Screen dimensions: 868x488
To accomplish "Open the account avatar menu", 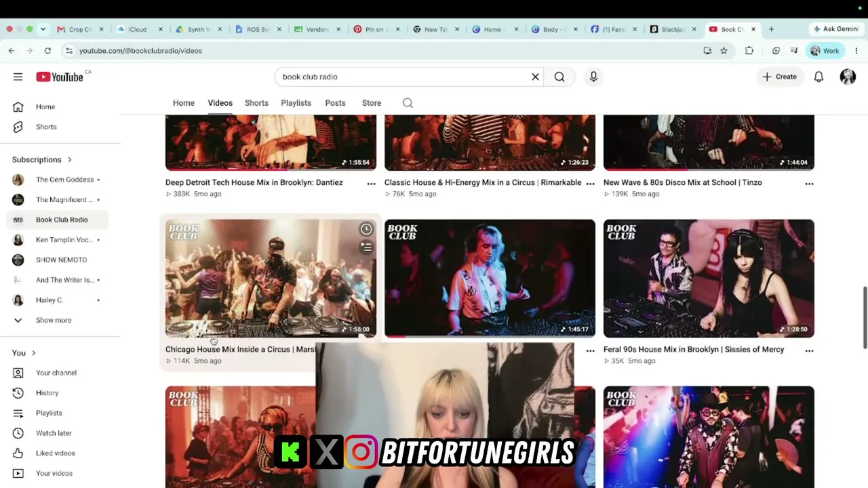I will tap(848, 77).
